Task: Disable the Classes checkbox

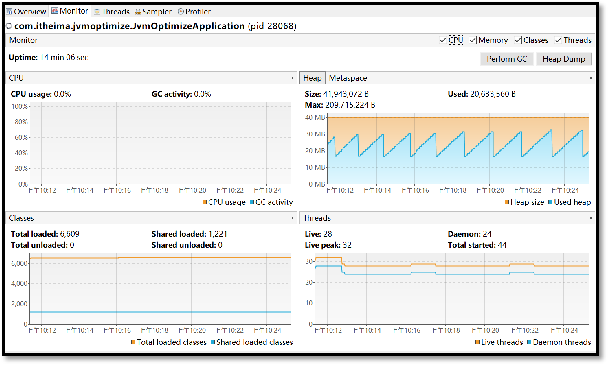Action: click(x=518, y=40)
